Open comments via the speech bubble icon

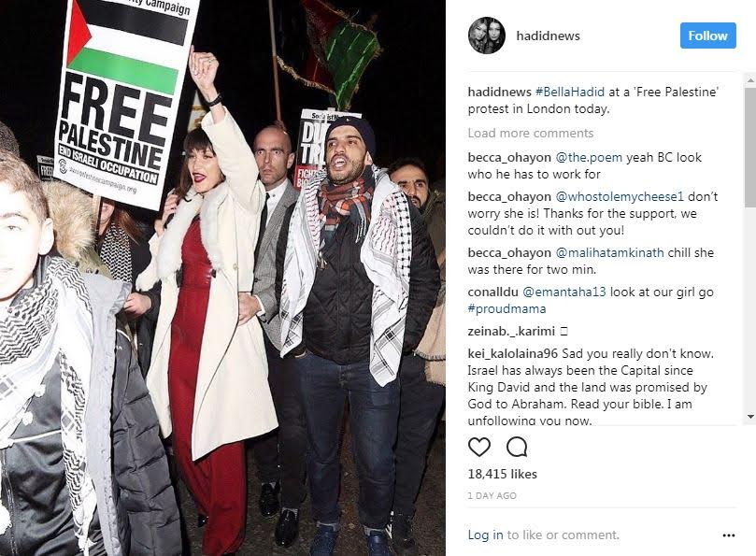pos(517,447)
